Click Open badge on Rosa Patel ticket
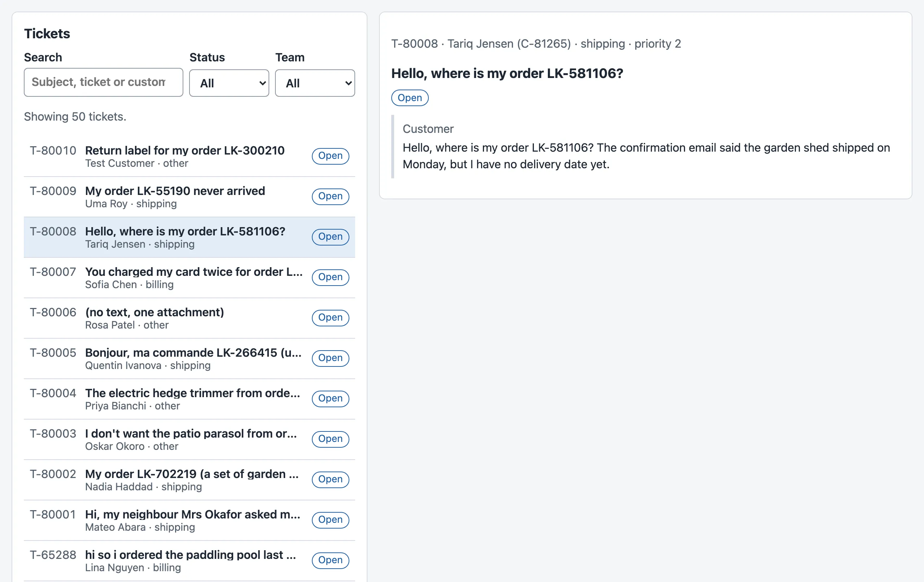Image resolution: width=924 pixels, height=582 pixels. 330,317
